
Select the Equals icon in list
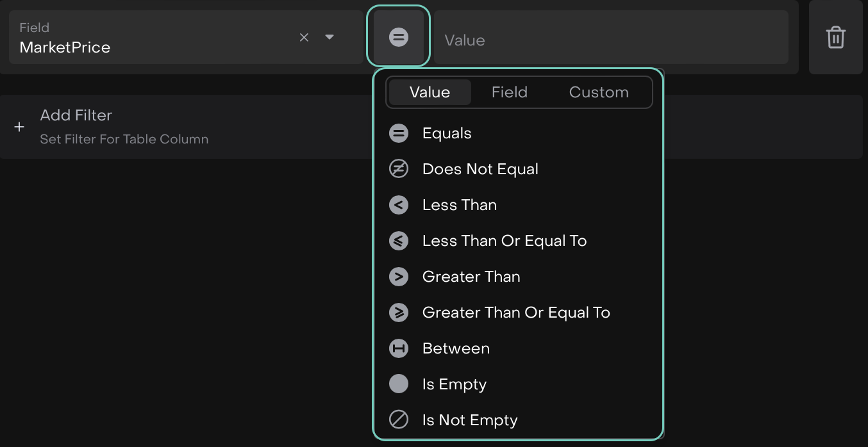pos(399,133)
